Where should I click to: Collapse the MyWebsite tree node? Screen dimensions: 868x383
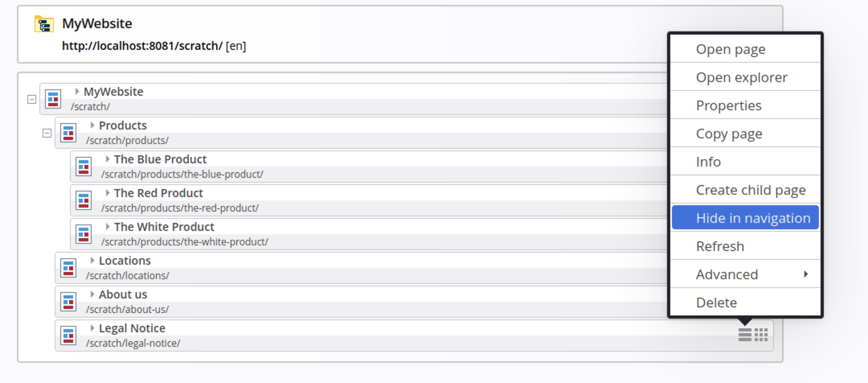(x=32, y=99)
